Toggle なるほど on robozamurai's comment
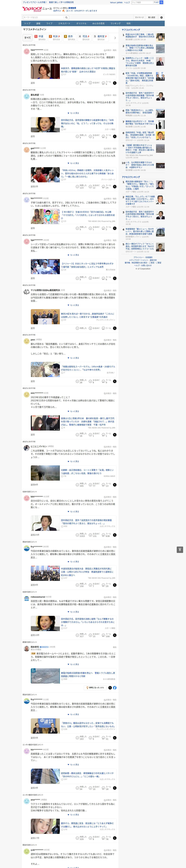Screen dimensions: 186x868 click(94, 635)
